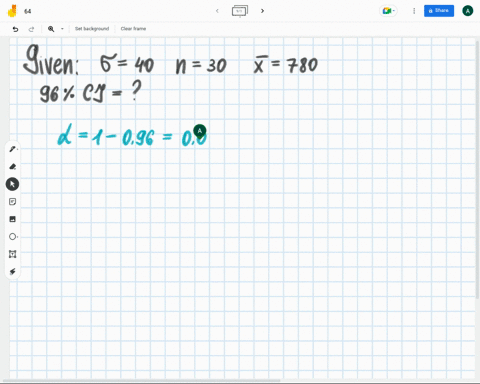Click Clear frame button

[x=133, y=29]
